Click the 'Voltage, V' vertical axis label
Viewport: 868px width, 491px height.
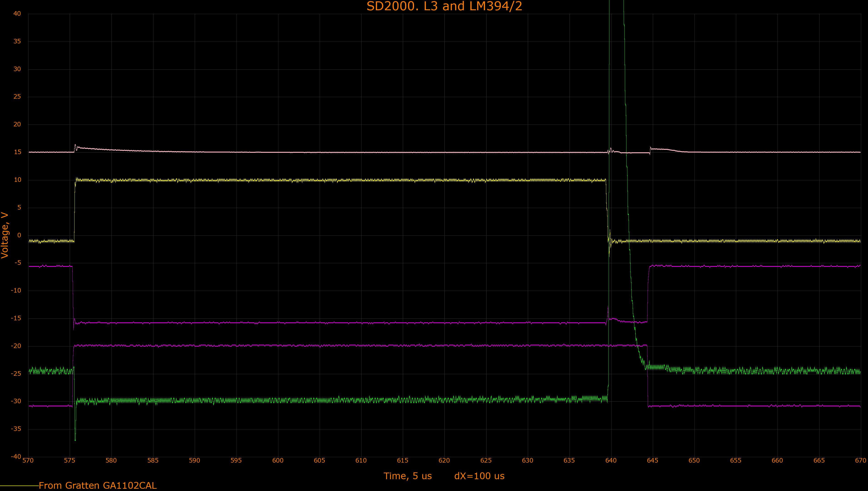click(x=5, y=235)
